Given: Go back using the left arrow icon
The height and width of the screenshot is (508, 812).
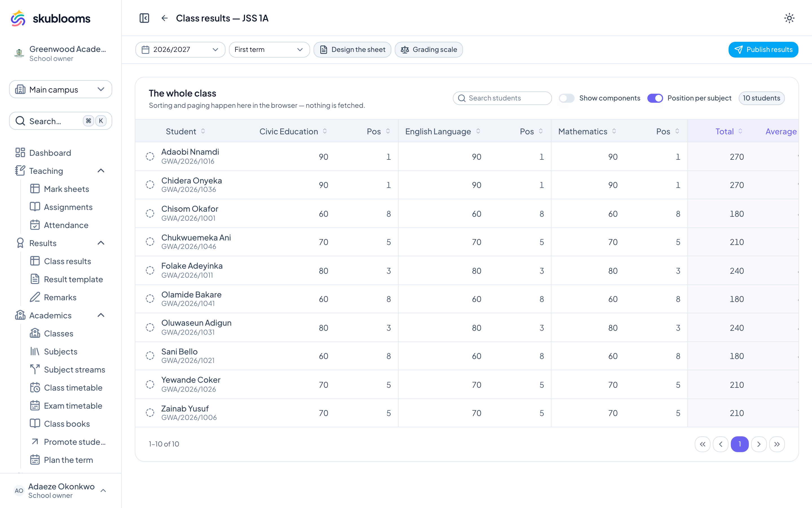Looking at the screenshot, I should [x=164, y=18].
